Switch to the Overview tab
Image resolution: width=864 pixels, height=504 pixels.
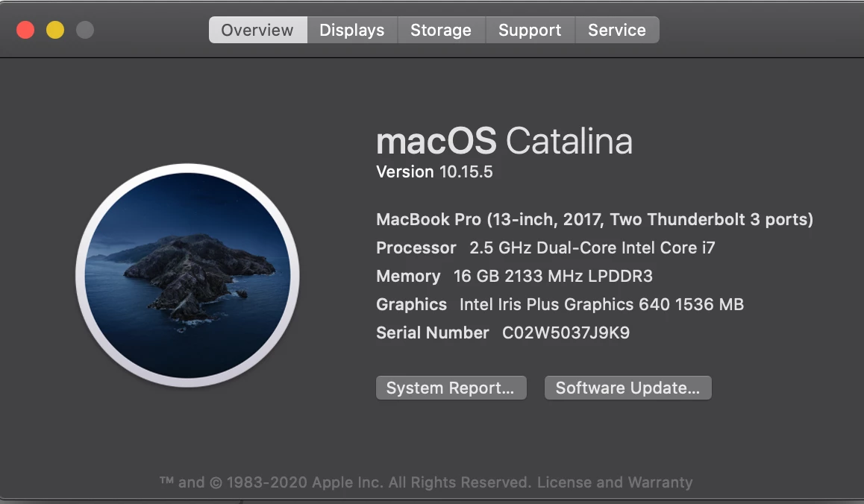pos(258,30)
